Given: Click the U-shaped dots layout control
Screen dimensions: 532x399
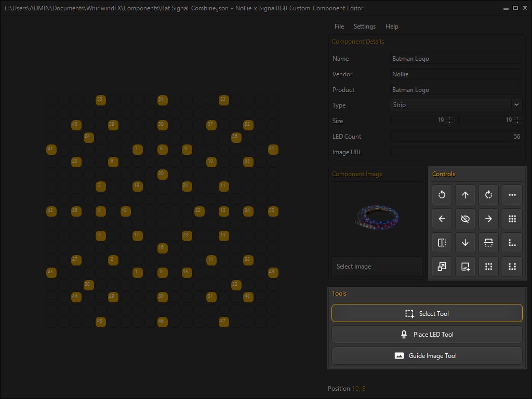Looking at the screenshot, I should pyautogui.click(x=512, y=267).
